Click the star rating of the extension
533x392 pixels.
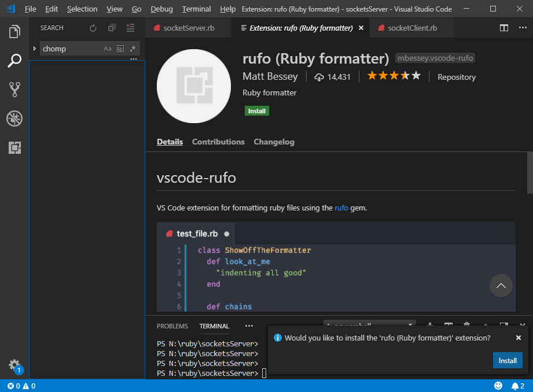point(394,76)
